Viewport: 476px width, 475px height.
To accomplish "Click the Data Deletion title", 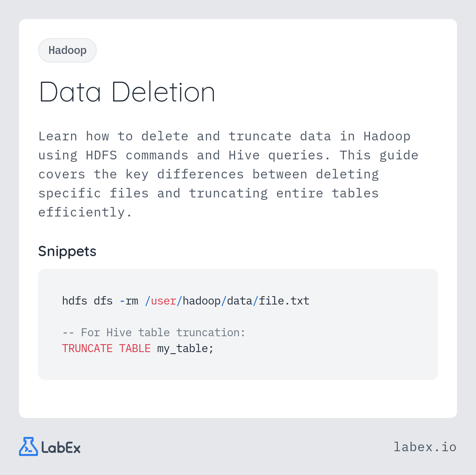I will [x=127, y=92].
